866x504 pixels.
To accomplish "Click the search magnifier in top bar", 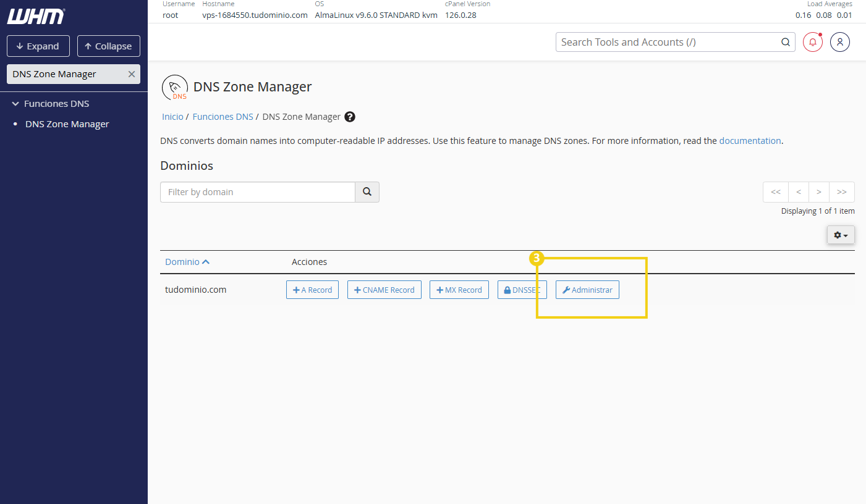I will 785,42.
